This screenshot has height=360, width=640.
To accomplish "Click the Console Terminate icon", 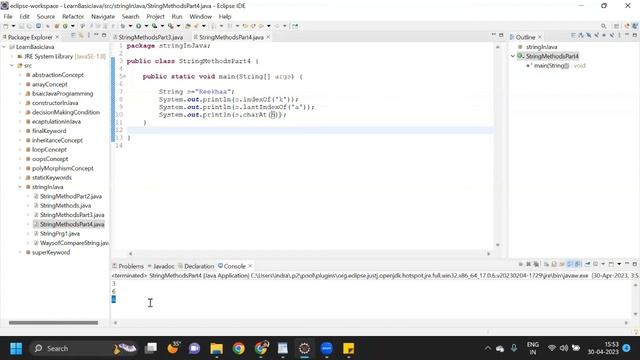I will click(521, 264).
